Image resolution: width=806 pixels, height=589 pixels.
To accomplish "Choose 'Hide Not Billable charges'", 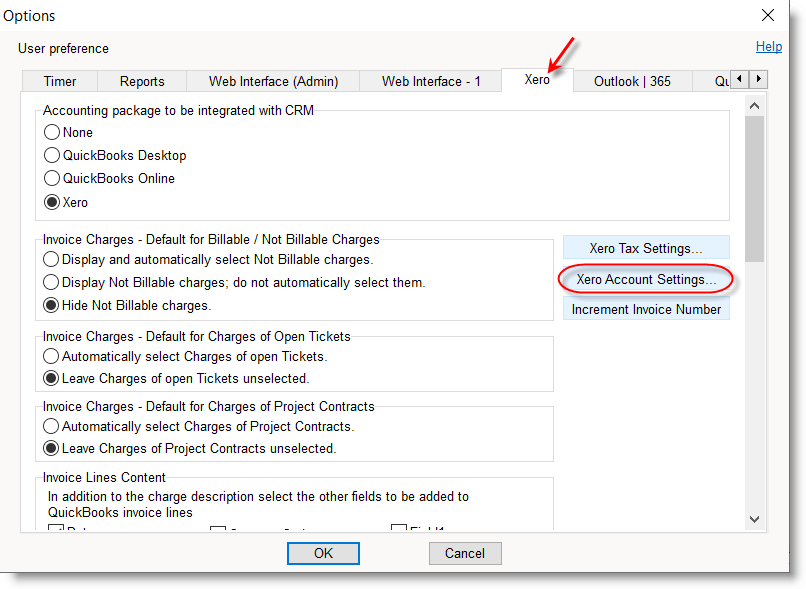I will point(50,305).
